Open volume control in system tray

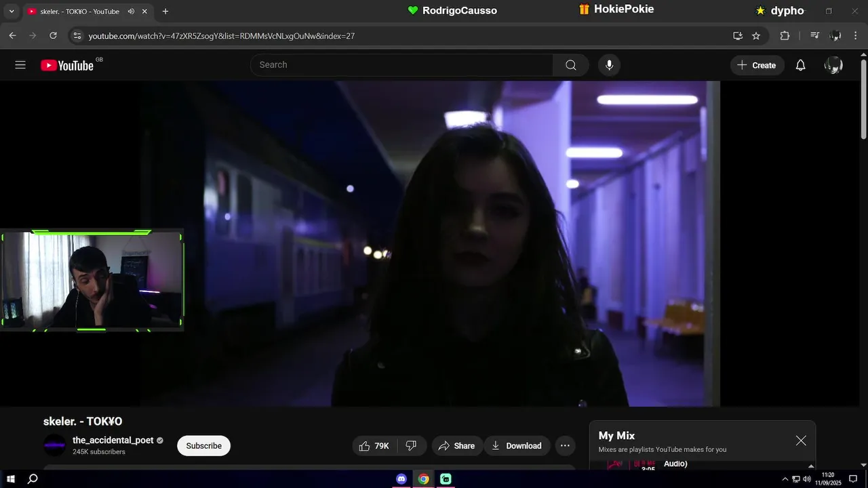(806, 479)
